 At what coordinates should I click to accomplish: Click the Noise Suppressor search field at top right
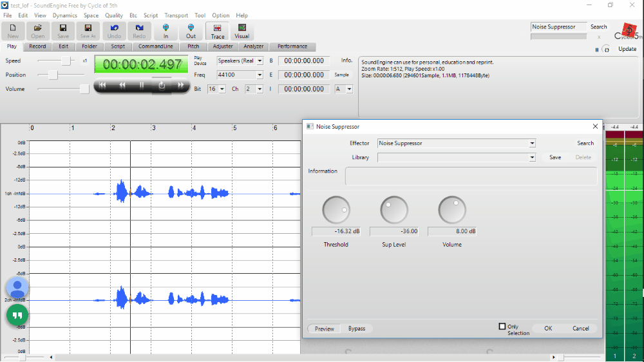(x=558, y=26)
